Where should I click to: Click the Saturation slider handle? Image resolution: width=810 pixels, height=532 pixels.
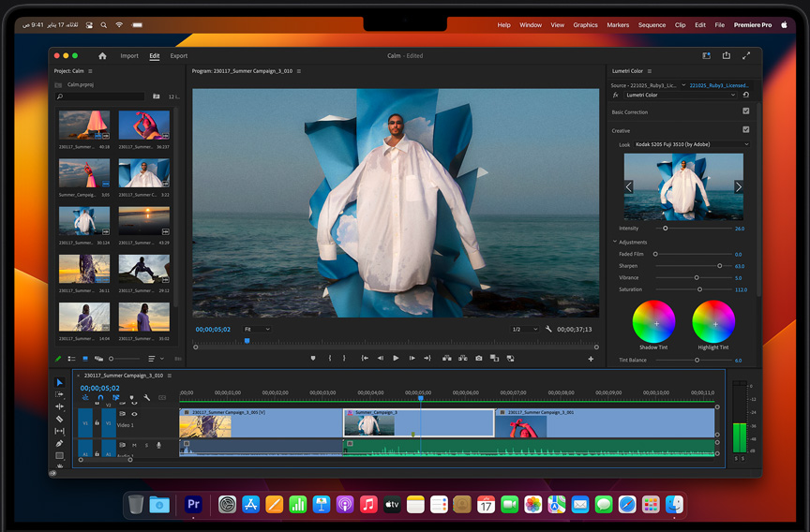(699, 289)
